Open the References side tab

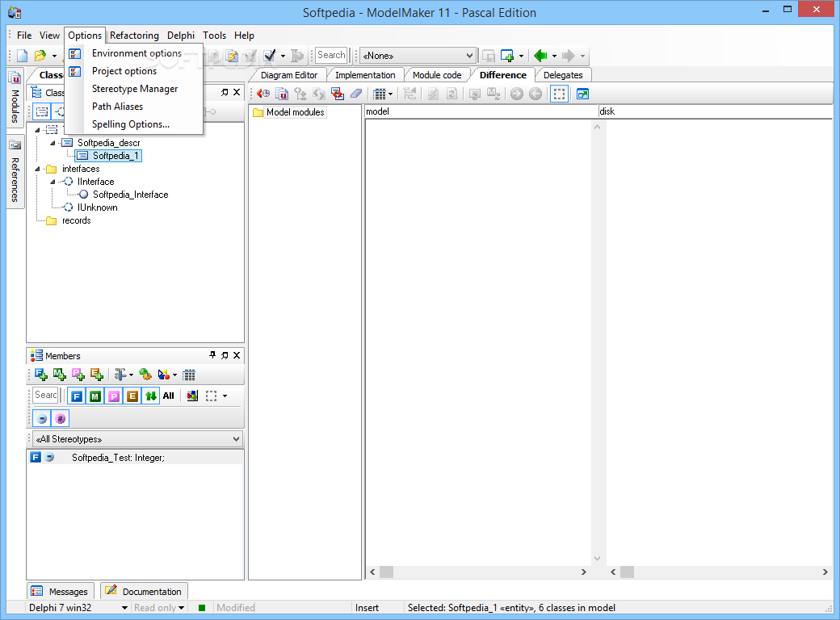[15, 171]
